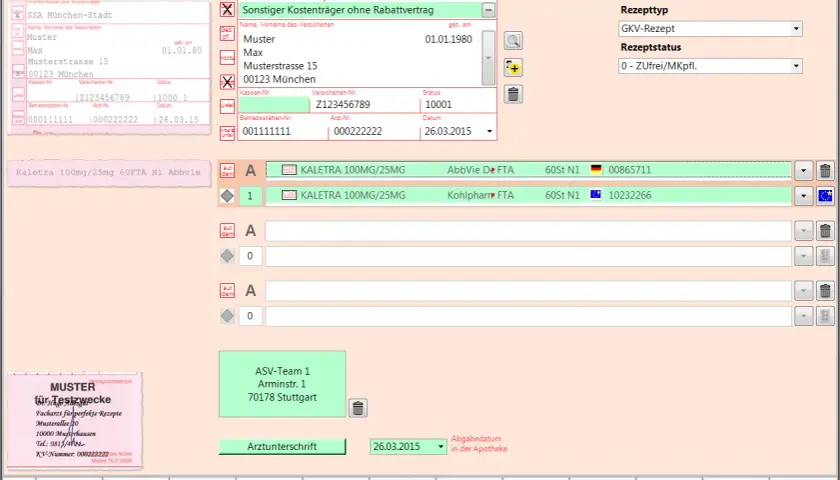This screenshot has height=480, width=840.
Task: Click trash icon next to ASV-Team 1 box
Action: tap(358, 408)
